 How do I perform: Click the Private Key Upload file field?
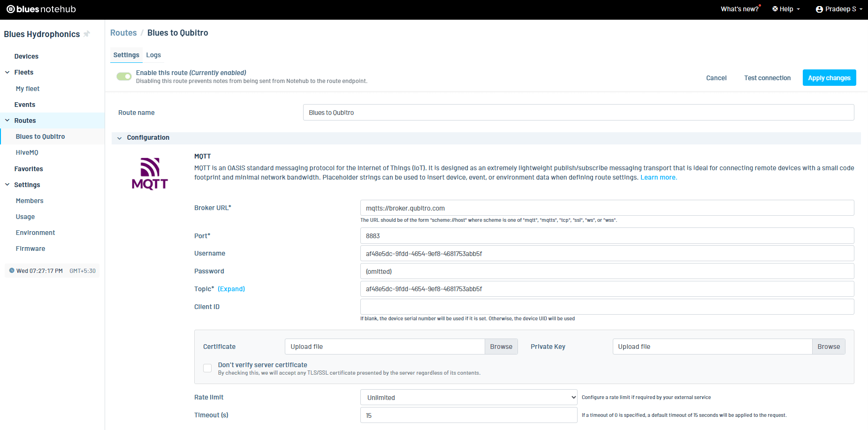pos(712,347)
